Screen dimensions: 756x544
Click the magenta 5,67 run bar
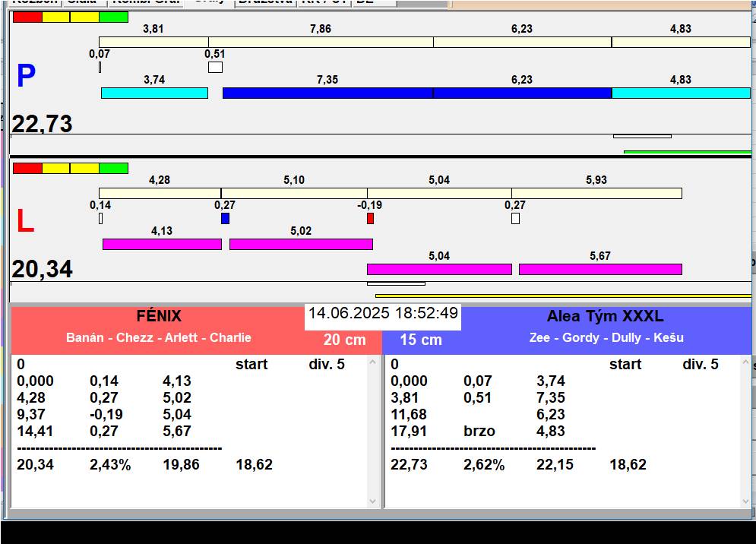[599, 269]
